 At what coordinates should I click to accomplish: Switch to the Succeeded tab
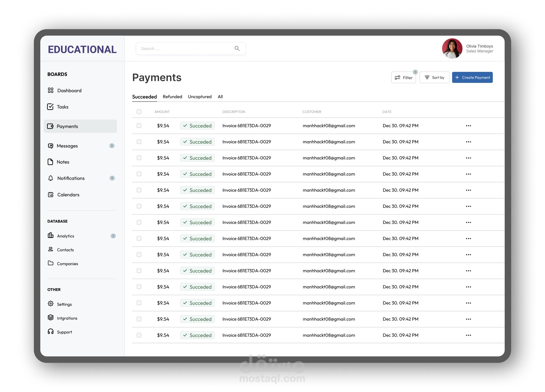pos(144,97)
